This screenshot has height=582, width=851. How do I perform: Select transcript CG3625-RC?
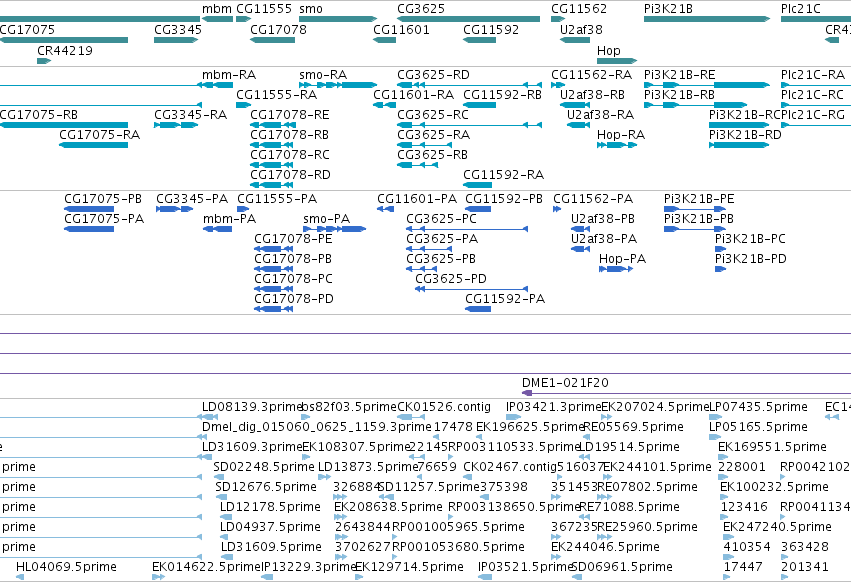pyautogui.click(x=469, y=125)
